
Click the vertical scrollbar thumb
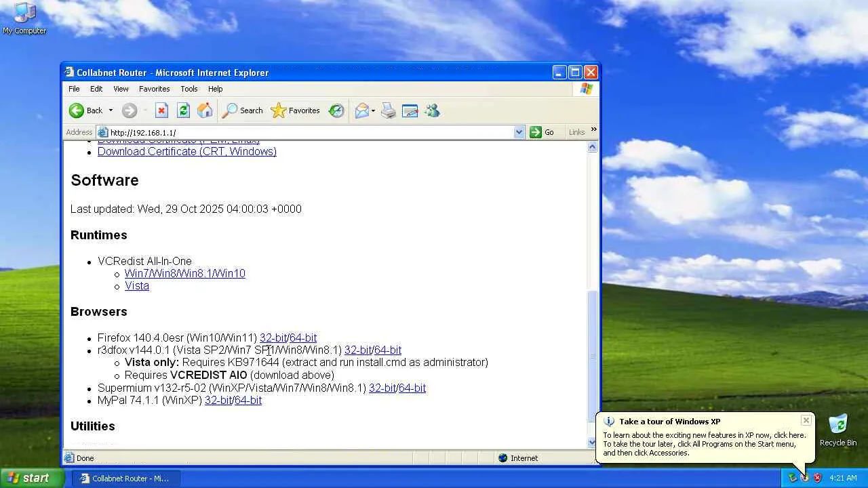(593, 356)
